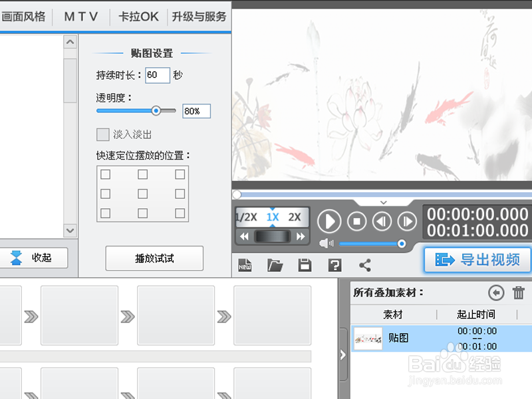Mute the volume speaker icon

point(327,243)
